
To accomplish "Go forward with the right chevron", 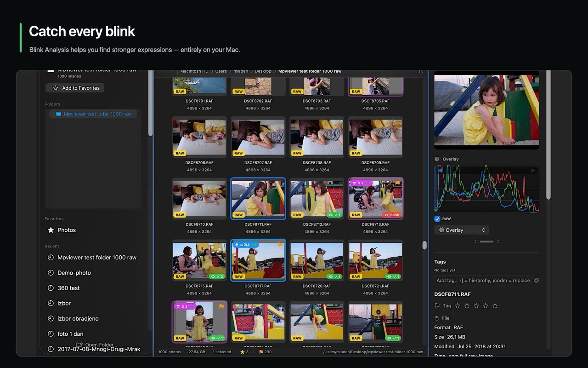I will click(171, 71).
